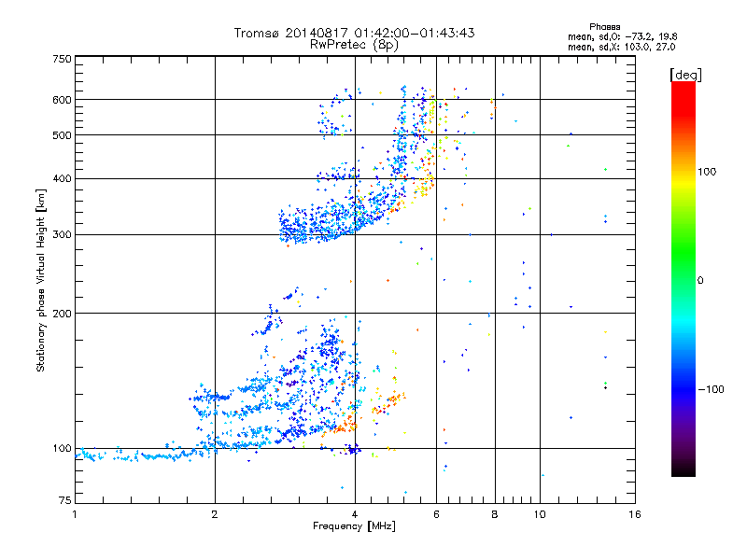747x560 pixels.
Task: Click the x-axis '8' tick label
Action: click(x=495, y=514)
